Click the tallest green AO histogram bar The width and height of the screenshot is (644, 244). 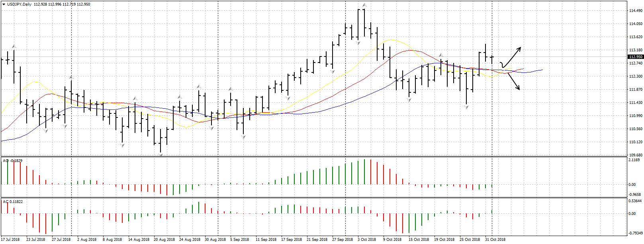(364, 172)
